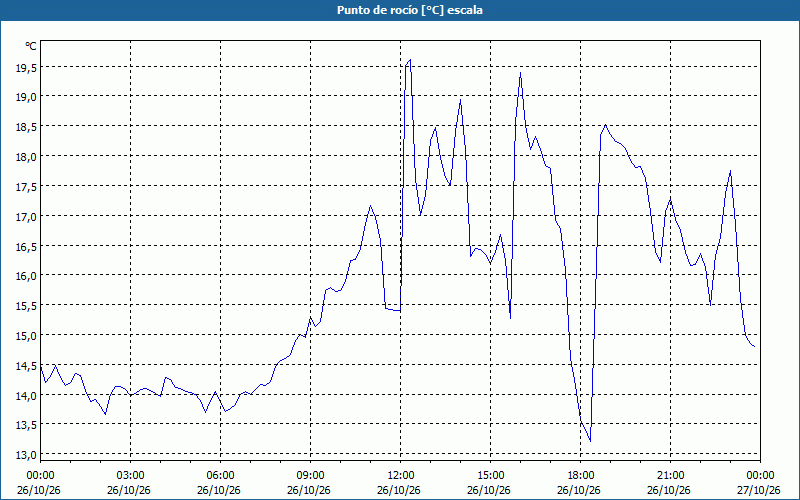Click the 12:00 time label
This screenshot has height=500, width=800.
(x=401, y=476)
